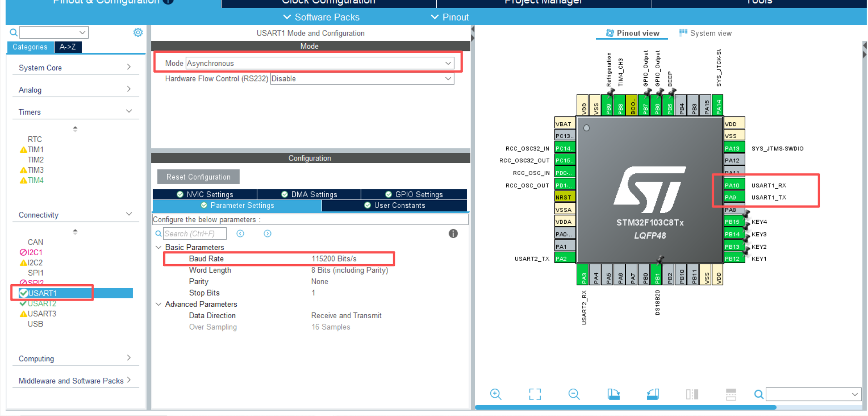The height and width of the screenshot is (416, 868).
Task: Collapse the Connectivity category list
Action: coord(129,214)
